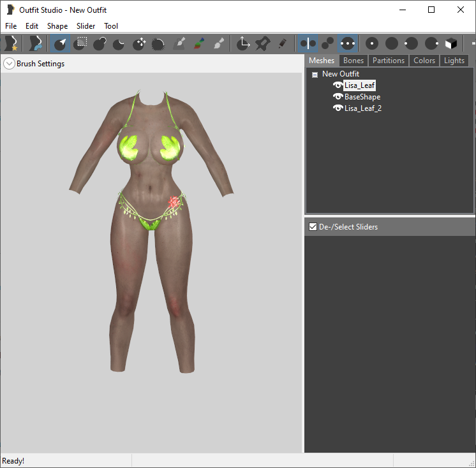This screenshot has width=476, height=468.
Task: Select the BaseShape mesh name
Action: [x=362, y=97]
